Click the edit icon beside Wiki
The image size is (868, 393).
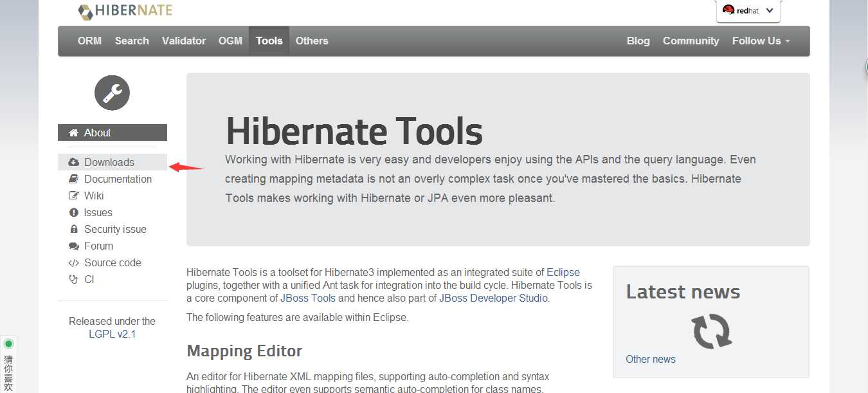pyautogui.click(x=73, y=196)
